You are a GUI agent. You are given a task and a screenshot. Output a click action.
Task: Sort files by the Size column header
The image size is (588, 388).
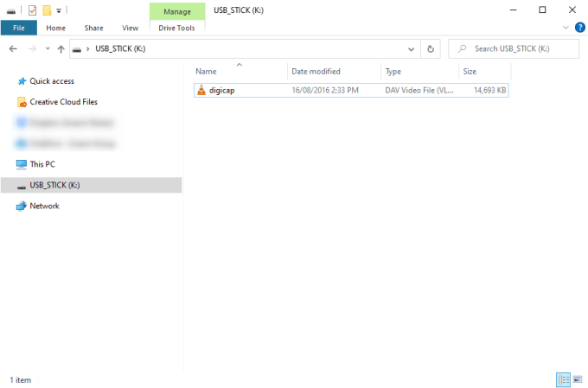(470, 71)
